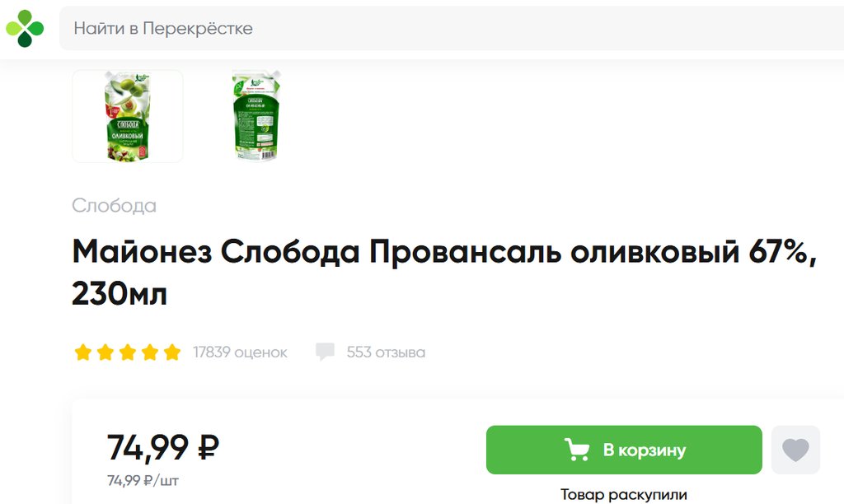The width and height of the screenshot is (844, 504).
Task: Click the fifth rating star
Action: [172, 352]
